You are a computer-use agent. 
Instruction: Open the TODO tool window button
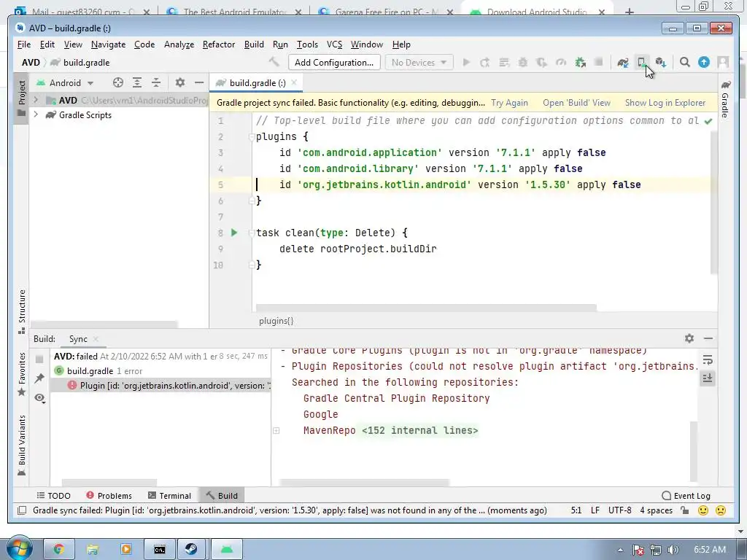(53, 496)
